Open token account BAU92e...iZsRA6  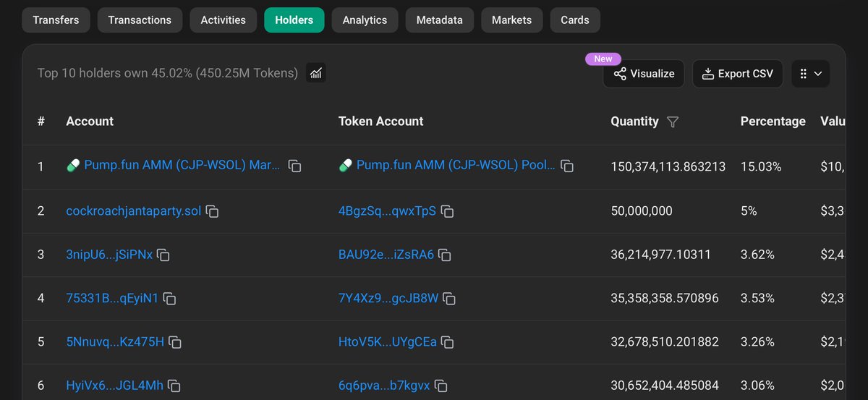point(386,255)
